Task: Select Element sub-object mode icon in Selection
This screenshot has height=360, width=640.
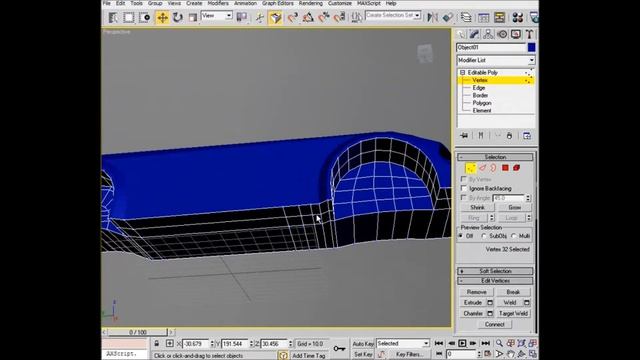Action: tap(517, 168)
